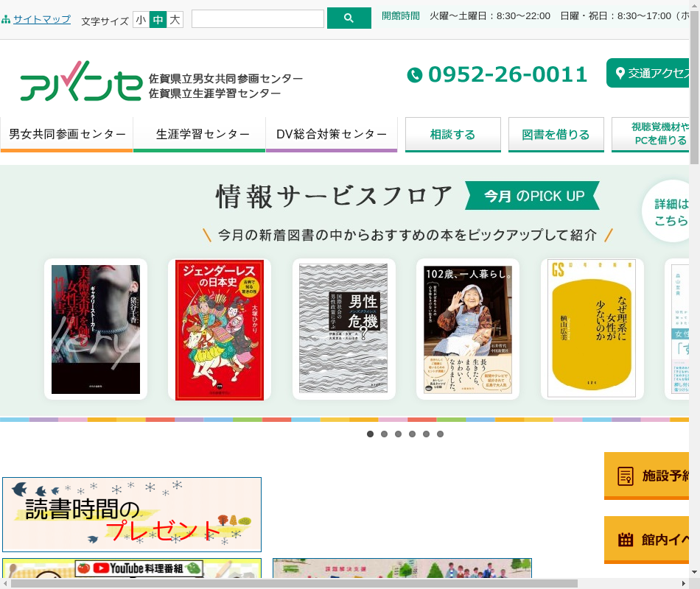Select the first carousel dot indicator
Viewport: 700px width, 589px height.
click(x=371, y=434)
